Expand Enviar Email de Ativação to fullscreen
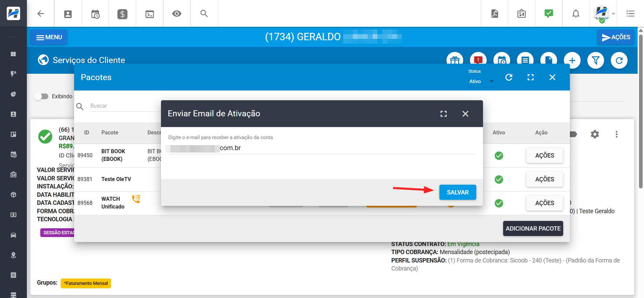 [443, 114]
